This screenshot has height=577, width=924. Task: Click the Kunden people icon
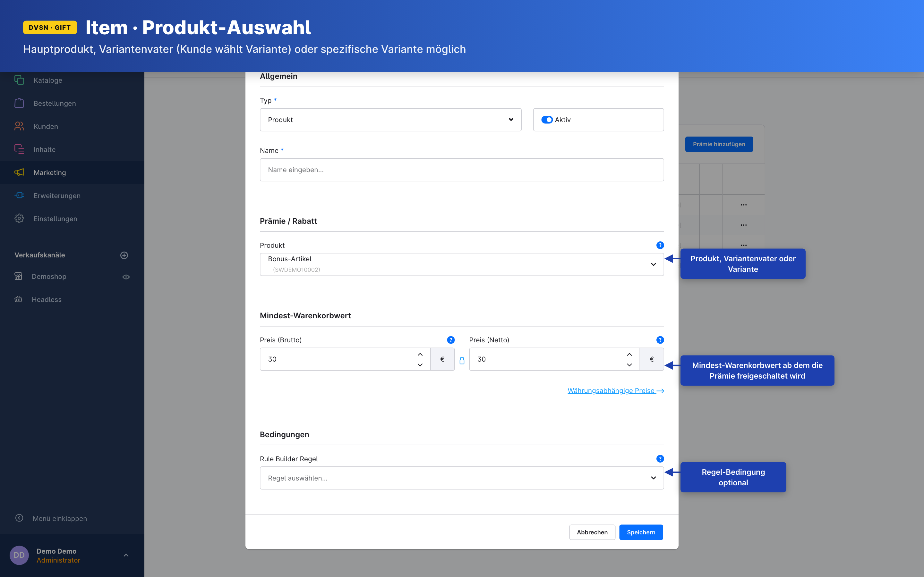(x=19, y=126)
